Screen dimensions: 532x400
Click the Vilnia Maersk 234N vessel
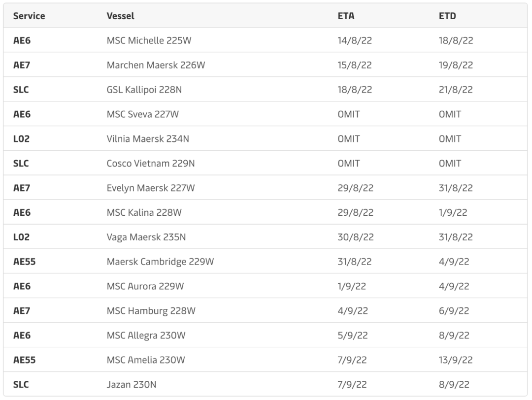tap(148, 139)
